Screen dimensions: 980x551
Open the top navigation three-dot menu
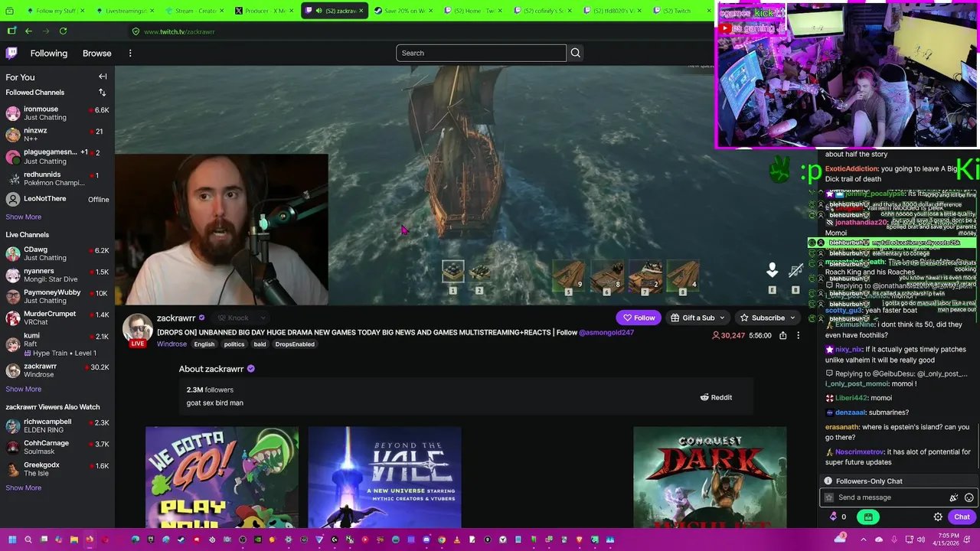click(130, 53)
